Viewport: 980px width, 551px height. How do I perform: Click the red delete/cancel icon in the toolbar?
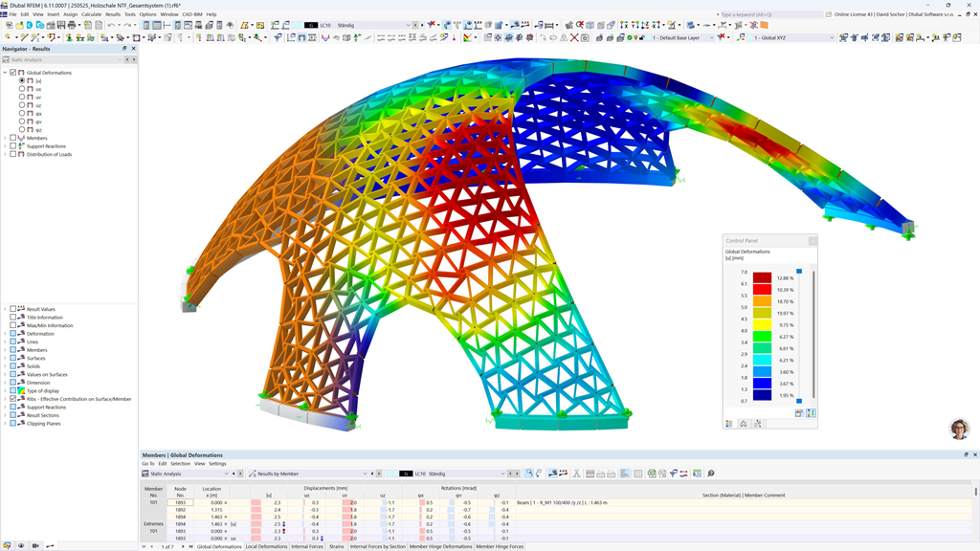point(572,38)
